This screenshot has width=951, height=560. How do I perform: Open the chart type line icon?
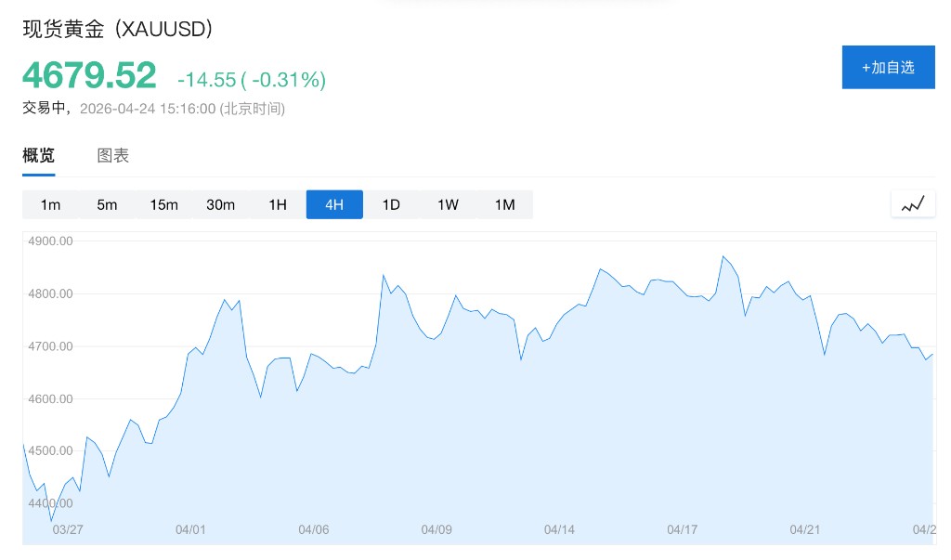click(912, 204)
